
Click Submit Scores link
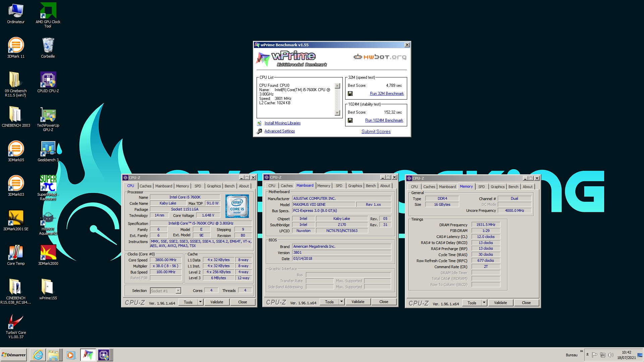376,131
